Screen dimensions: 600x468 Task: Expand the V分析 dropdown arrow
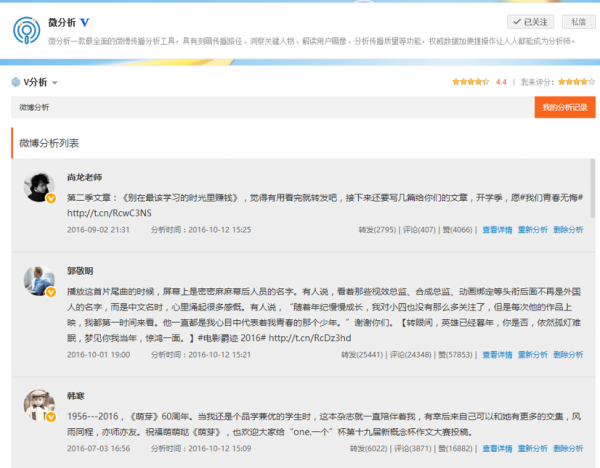[55, 83]
